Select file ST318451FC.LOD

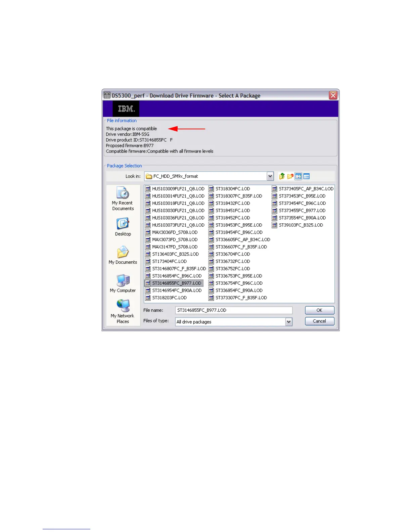pyautogui.click(x=229, y=211)
